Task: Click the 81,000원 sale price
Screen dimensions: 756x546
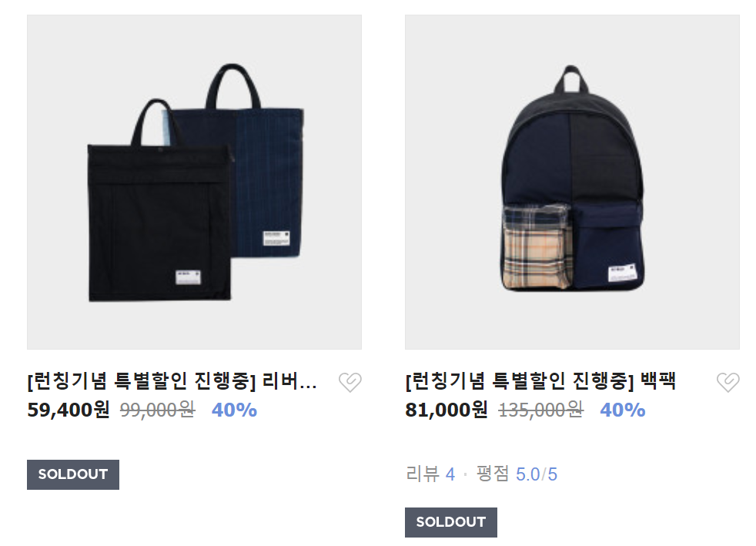Action: (447, 410)
